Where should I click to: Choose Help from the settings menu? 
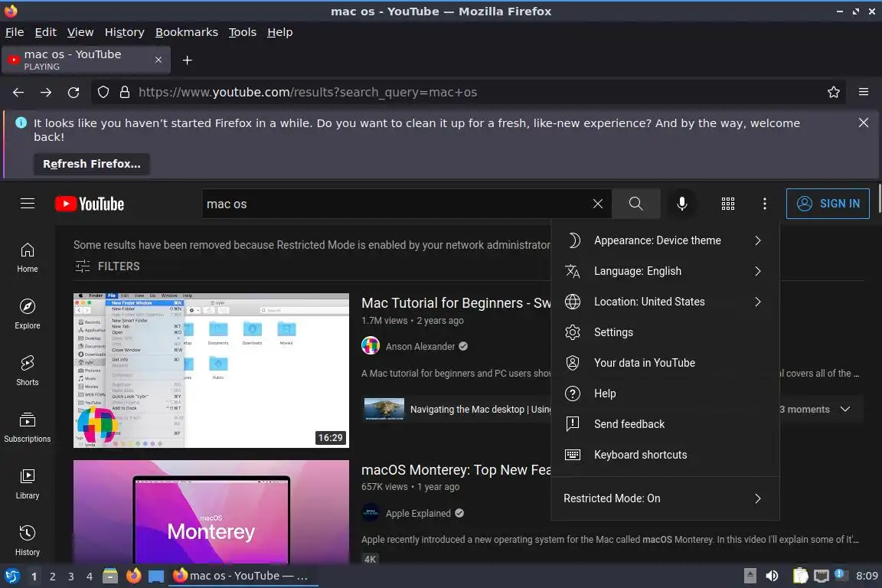665,394
